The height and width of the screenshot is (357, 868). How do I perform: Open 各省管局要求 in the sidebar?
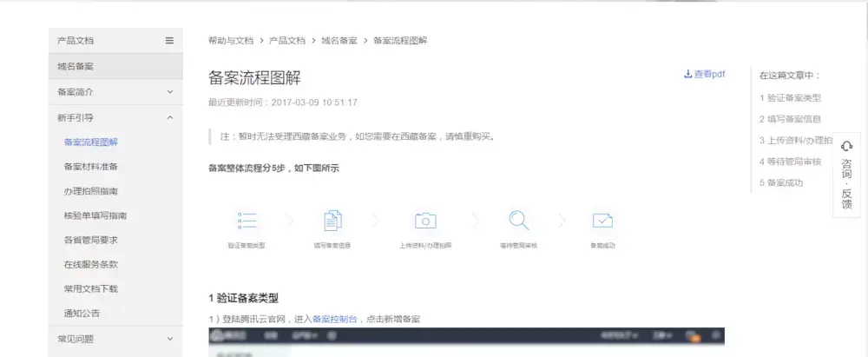[x=91, y=240]
